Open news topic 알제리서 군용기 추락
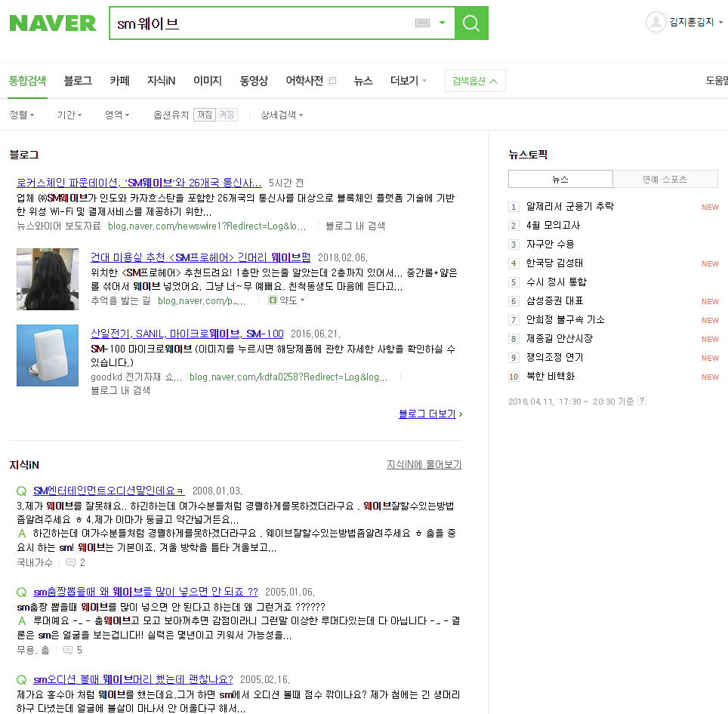Viewport: 728px width, 714px height. point(570,207)
